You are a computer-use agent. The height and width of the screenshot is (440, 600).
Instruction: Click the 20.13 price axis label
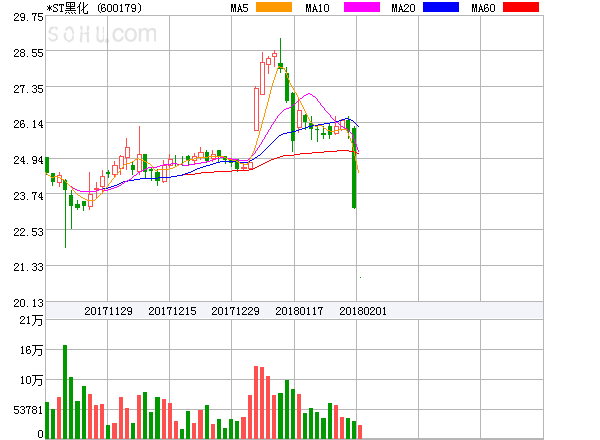click(28, 303)
